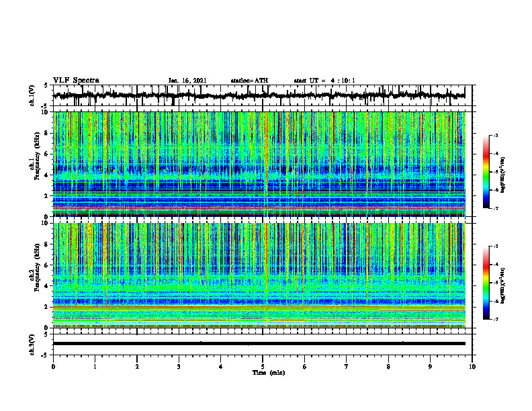Select the "start UT = 4:10:1" header text
532x411 pixels.
pos(324,81)
